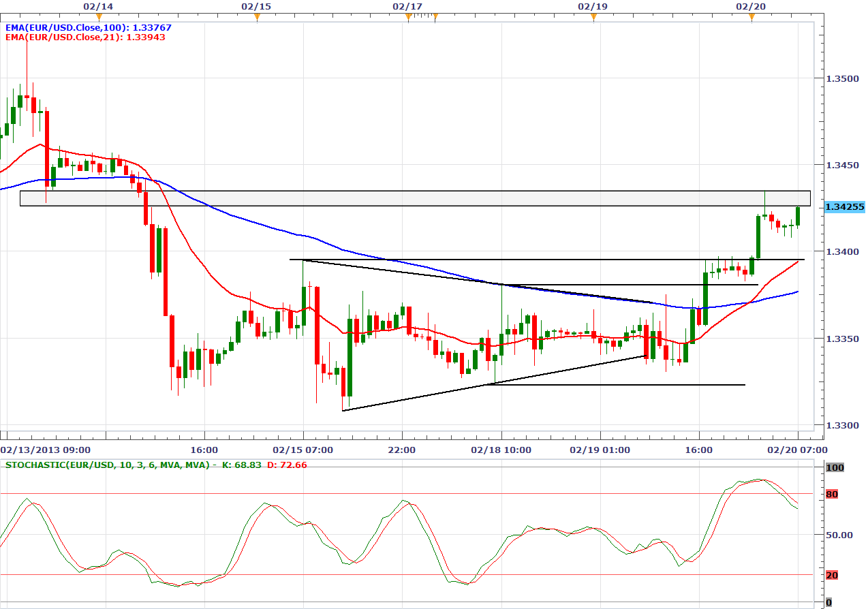
Task: Click the stochastic 20 oversold level label
Action: tap(831, 575)
